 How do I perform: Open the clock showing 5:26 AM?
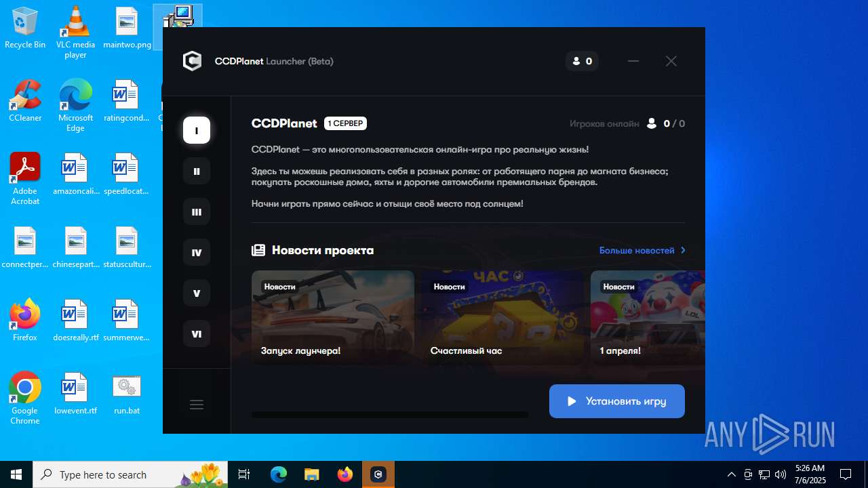click(x=810, y=474)
